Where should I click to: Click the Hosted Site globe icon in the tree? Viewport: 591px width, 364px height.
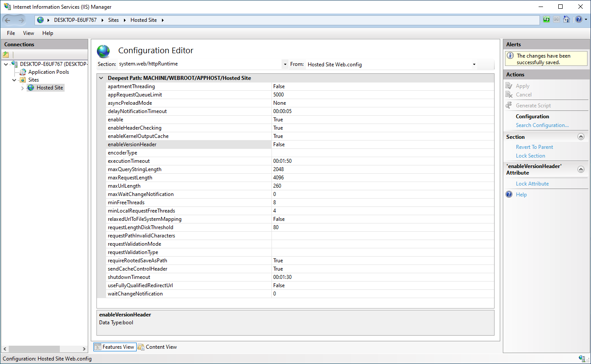pos(30,87)
